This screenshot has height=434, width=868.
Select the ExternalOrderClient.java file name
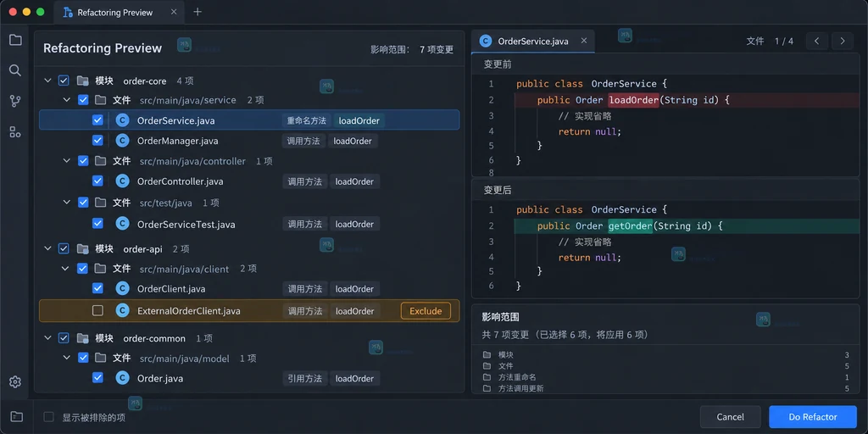189,311
